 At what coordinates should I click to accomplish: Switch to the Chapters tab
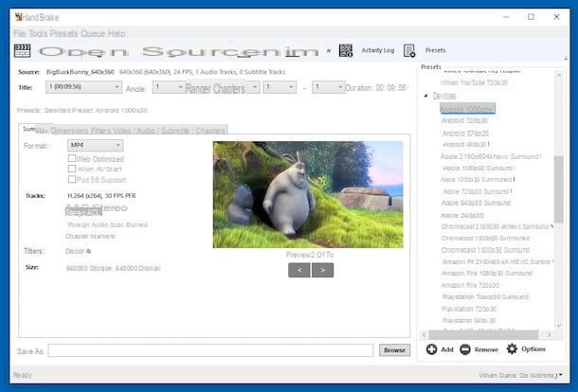[x=210, y=131]
